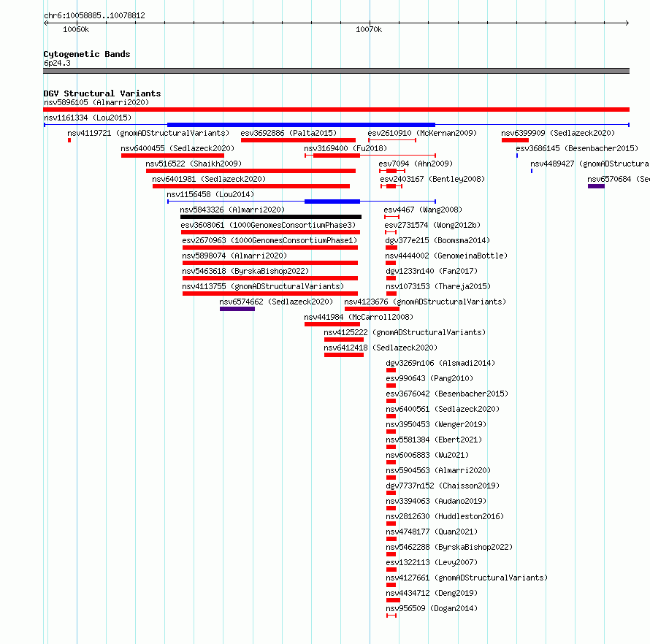Open the esv4467 (Wang2008) label
650x644 pixels.
point(423,210)
